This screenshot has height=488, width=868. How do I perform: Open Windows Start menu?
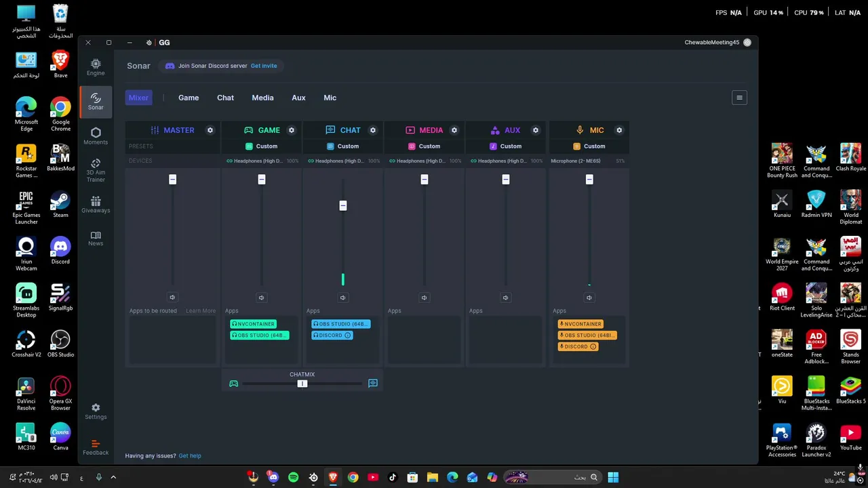tap(613, 477)
